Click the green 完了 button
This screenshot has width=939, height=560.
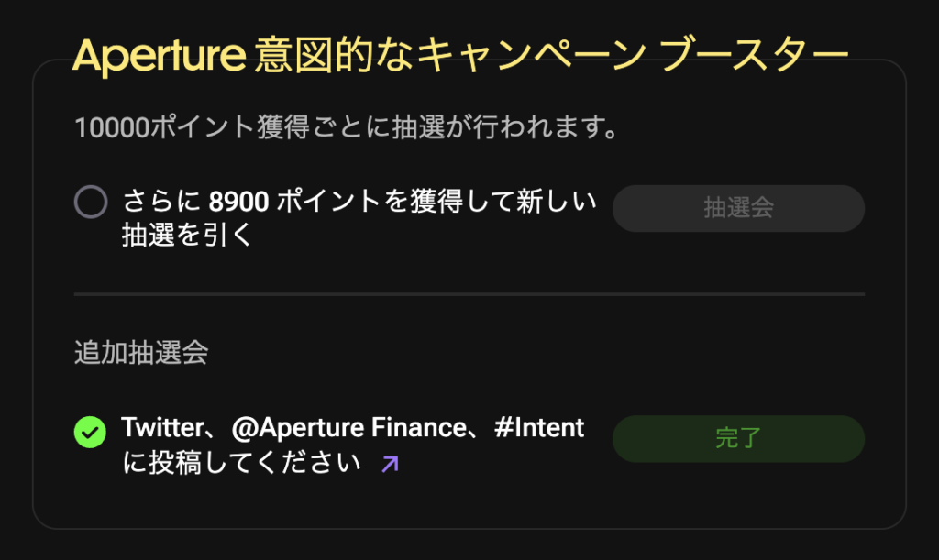point(738,438)
